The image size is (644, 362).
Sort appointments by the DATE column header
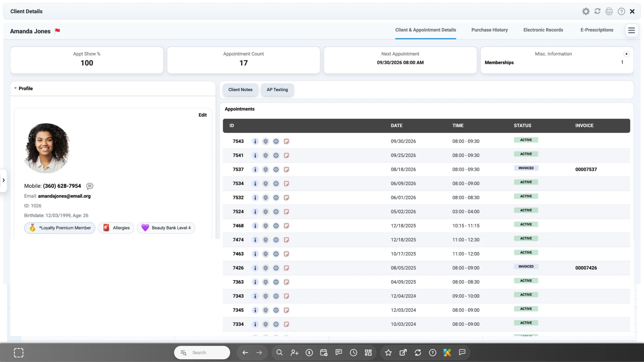(x=396, y=126)
